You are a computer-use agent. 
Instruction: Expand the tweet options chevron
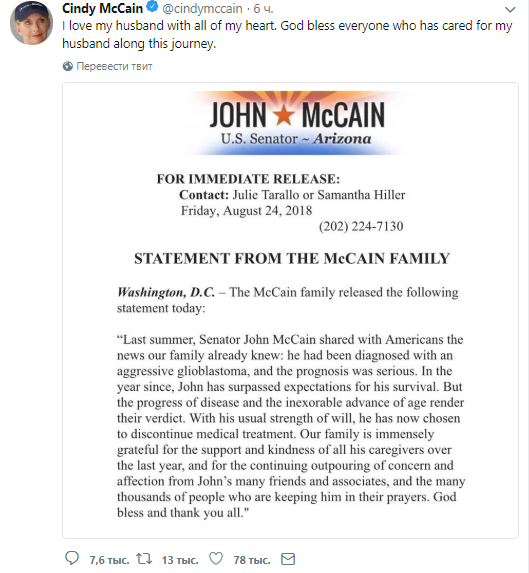510,10
